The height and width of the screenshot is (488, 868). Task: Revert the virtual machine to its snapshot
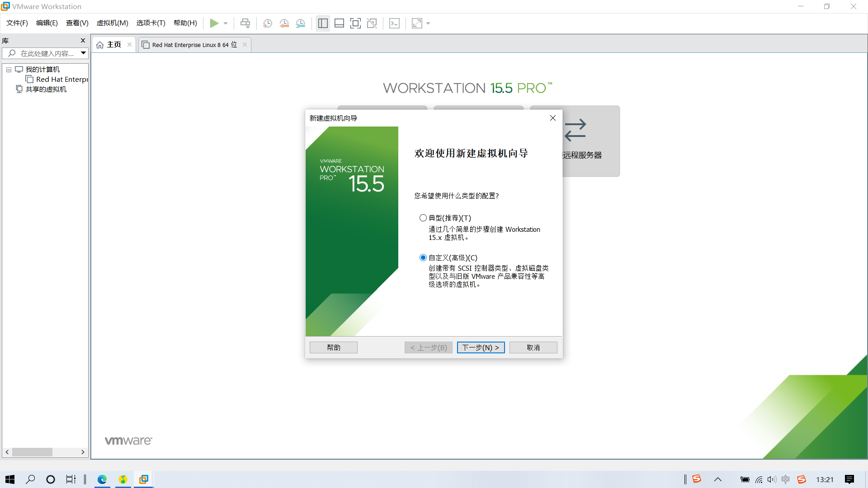284,23
